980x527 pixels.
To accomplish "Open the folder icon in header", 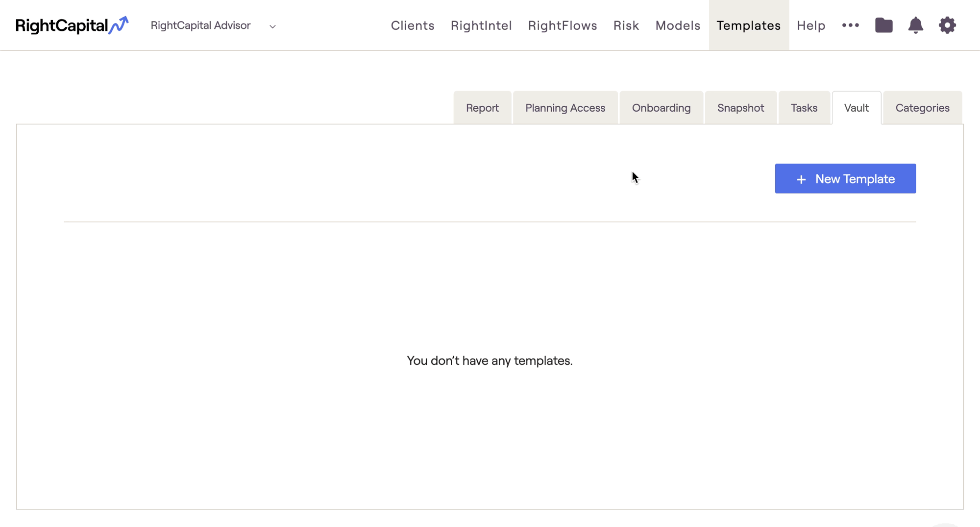I will 883,25.
